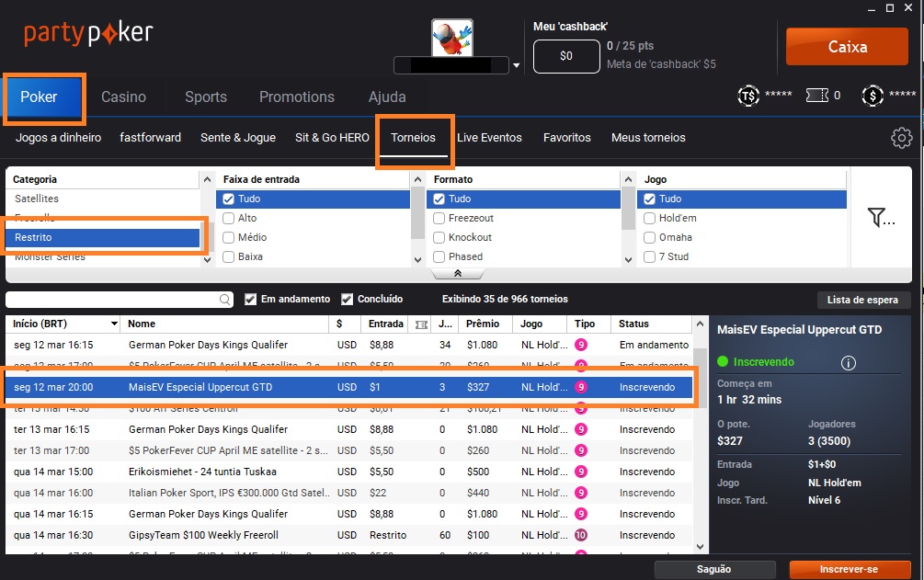Image resolution: width=924 pixels, height=580 pixels.
Task: Enable the 7 Stud game checkbox
Action: click(649, 257)
